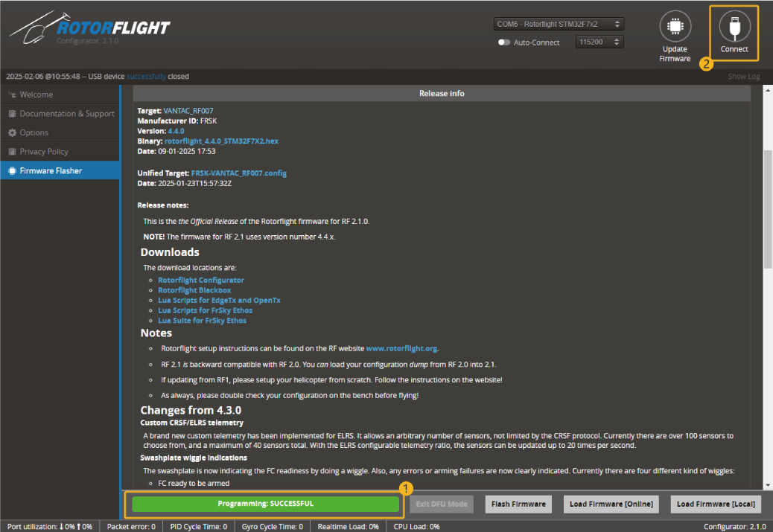The width and height of the screenshot is (773, 532).
Task: Click the Update Firmware chip icon
Action: [675, 27]
